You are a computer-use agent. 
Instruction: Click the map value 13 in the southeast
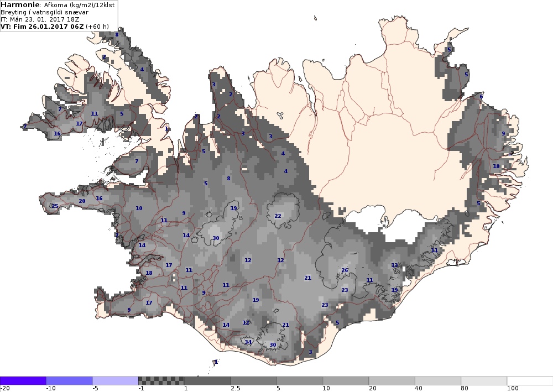click(394, 265)
